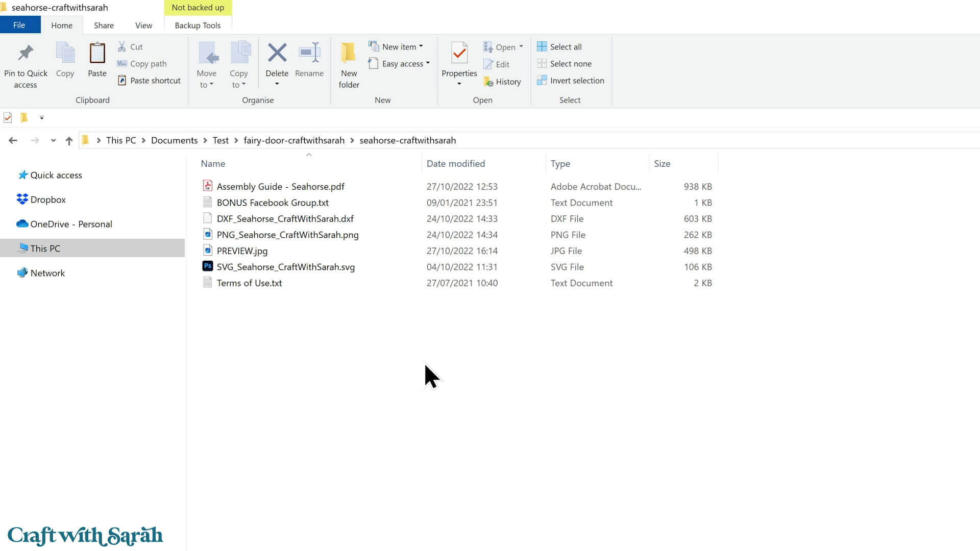Go up one folder level arrow
The width and height of the screenshot is (980, 551).
click(x=69, y=141)
